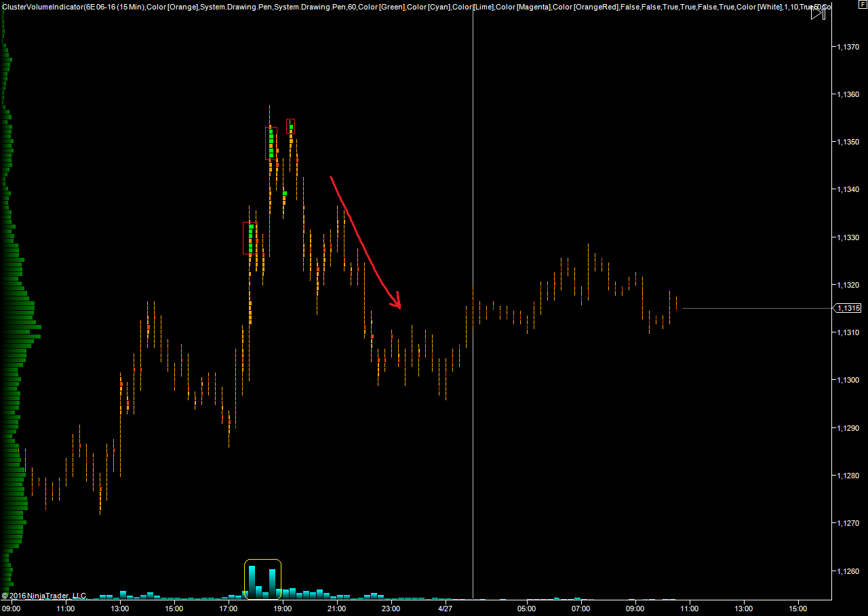Click the 1,1320 price axis label
The width and height of the screenshot is (868, 616).
(848, 285)
